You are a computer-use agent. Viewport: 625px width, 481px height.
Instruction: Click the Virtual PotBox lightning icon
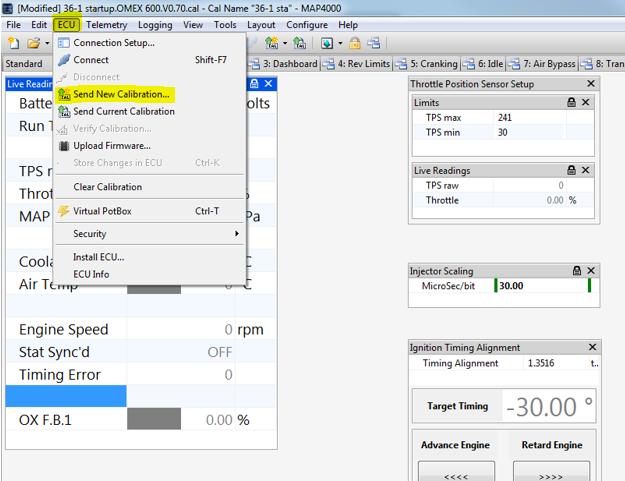64,211
